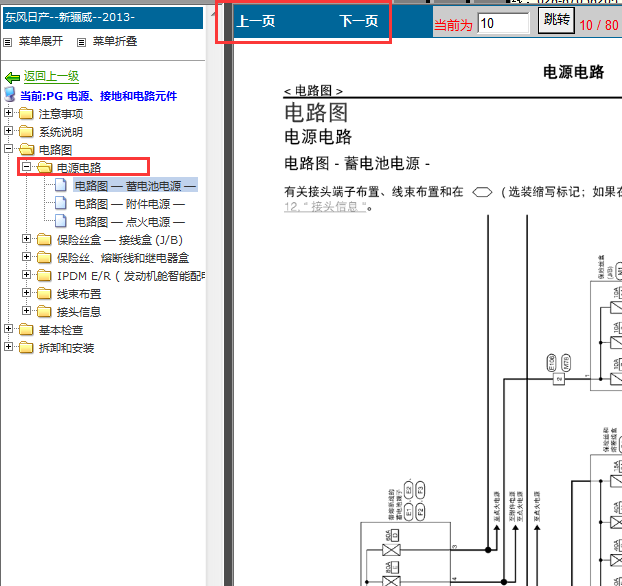
Task: Select the IPDM E/R label
Action: (131, 276)
